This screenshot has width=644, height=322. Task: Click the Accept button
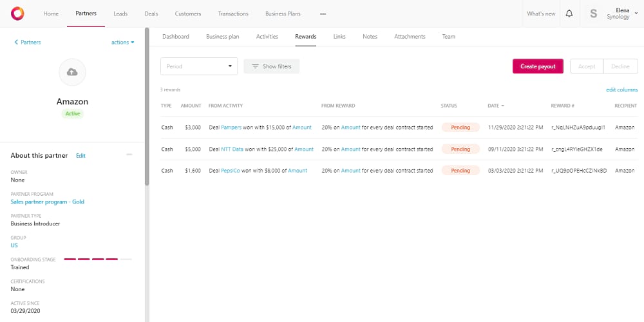tap(587, 66)
